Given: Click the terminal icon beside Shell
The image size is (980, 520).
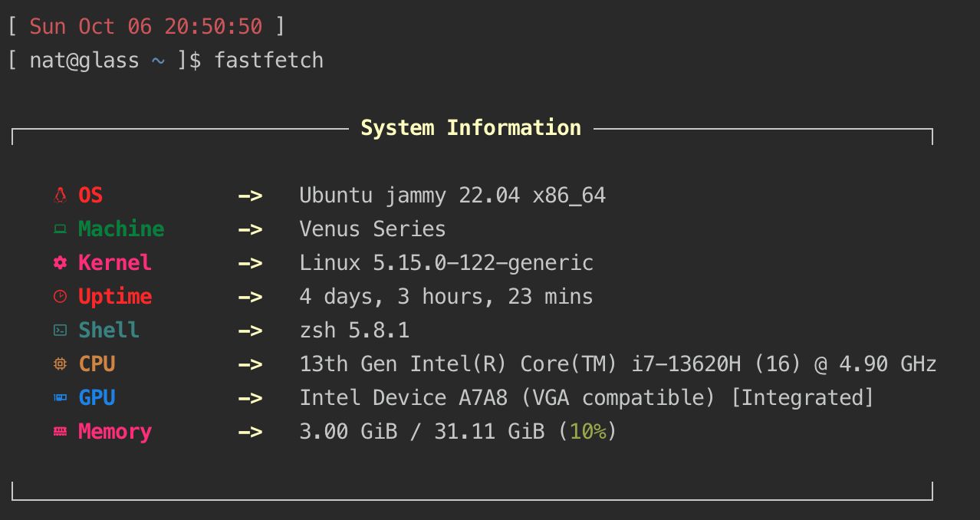Looking at the screenshot, I should tap(60, 331).
